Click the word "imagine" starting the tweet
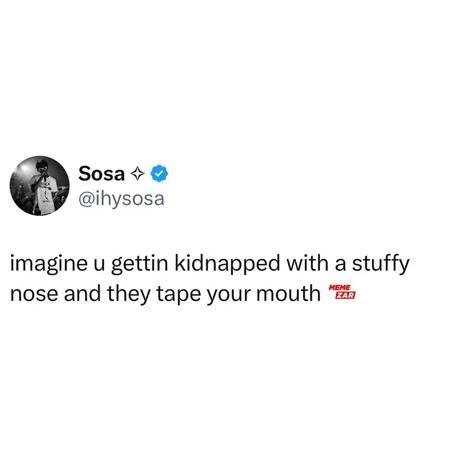This screenshot has width=460, height=460. pyautogui.click(x=49, y=264)
